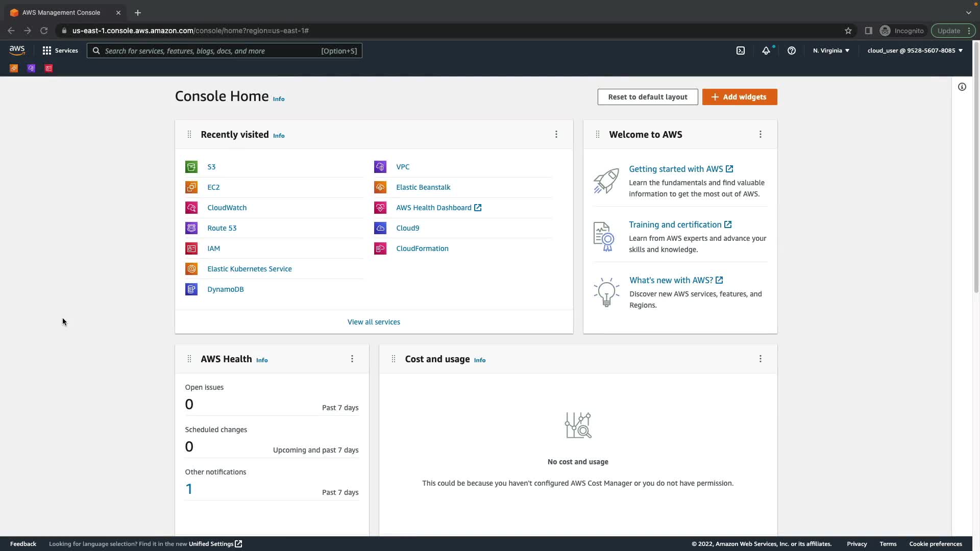
Task: Bookmark this page with star icon
Action: pyautogui.click(x=848, y=31)
